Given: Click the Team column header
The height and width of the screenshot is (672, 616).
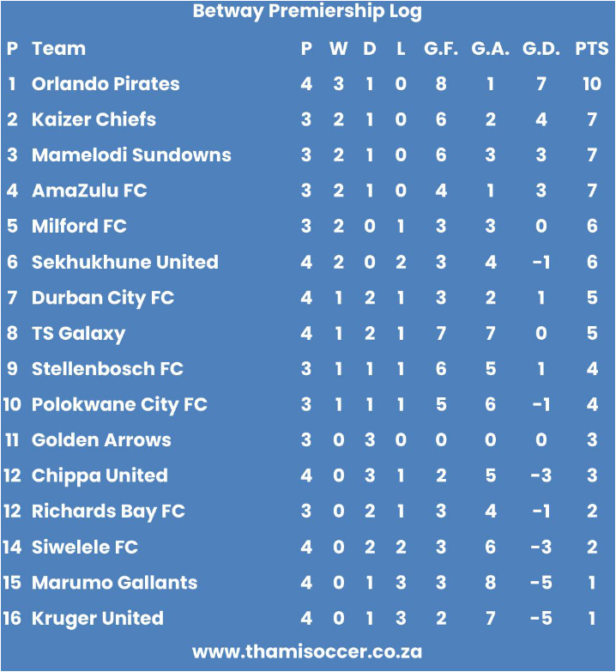Looking at the screenshot, I should point(58,48).
